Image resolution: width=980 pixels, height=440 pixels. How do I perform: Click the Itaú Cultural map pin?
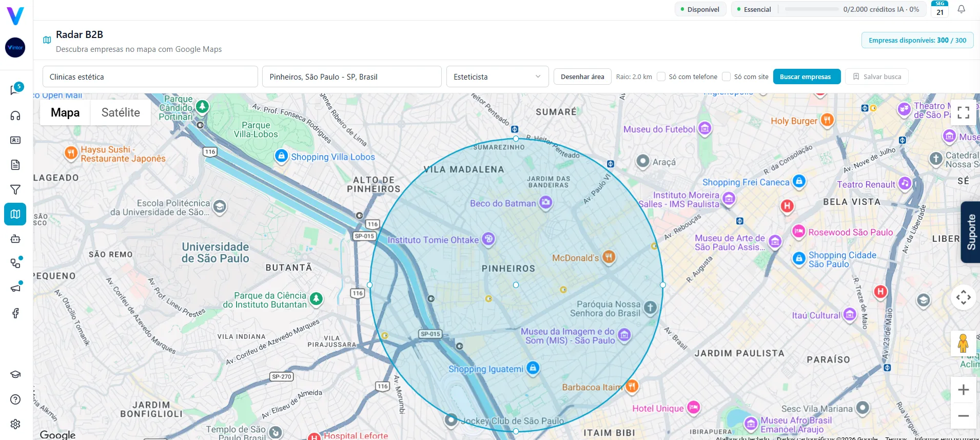coord(850,314)
